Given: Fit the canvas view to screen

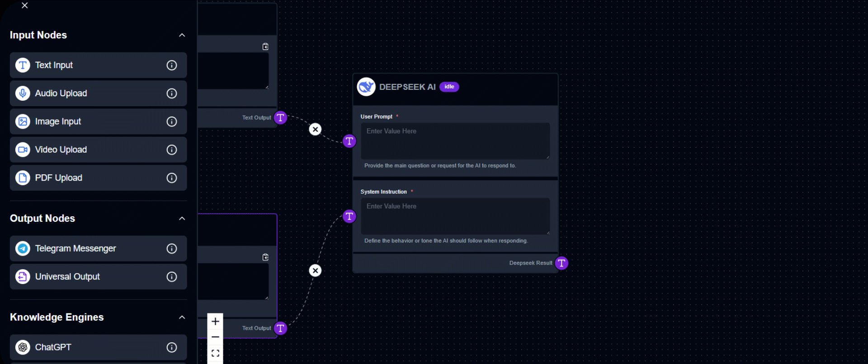Looking at the screenshot, I should coord(215,353).
